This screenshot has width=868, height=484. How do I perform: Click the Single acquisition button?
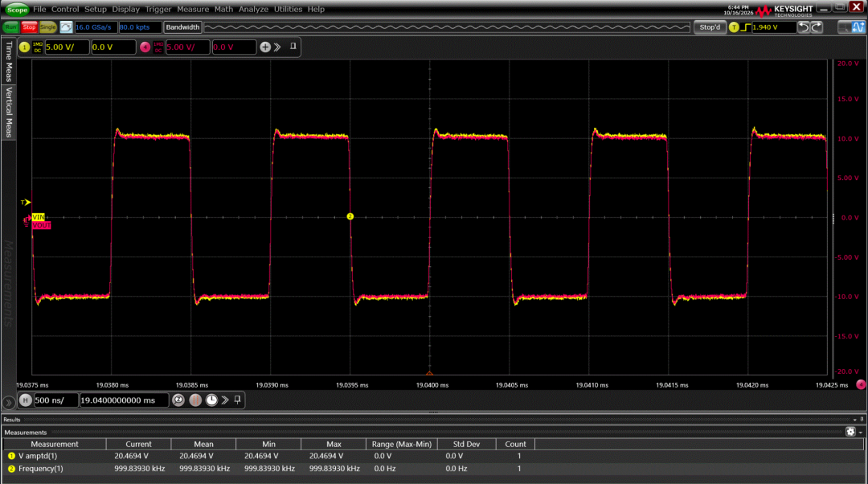(x=47, y=27)
